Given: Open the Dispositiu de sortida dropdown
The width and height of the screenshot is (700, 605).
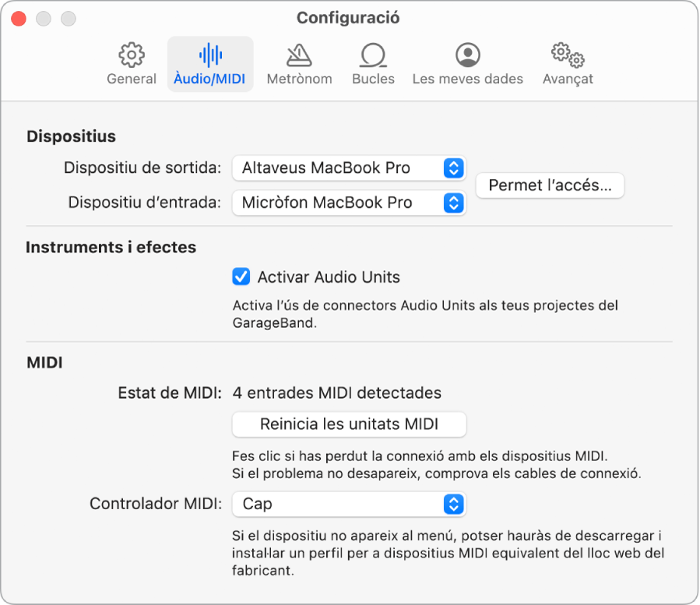Looking at the screenshot, I should pos(348,168).
